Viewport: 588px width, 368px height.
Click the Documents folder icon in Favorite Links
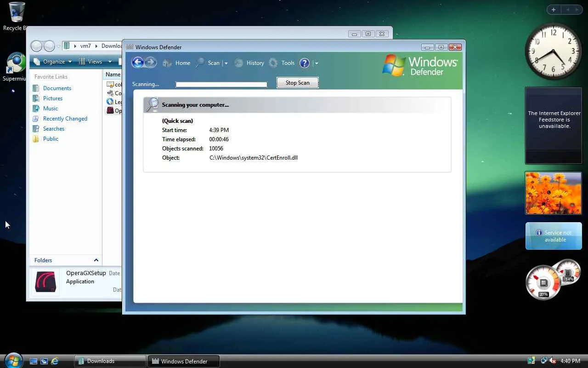point(36,88)
